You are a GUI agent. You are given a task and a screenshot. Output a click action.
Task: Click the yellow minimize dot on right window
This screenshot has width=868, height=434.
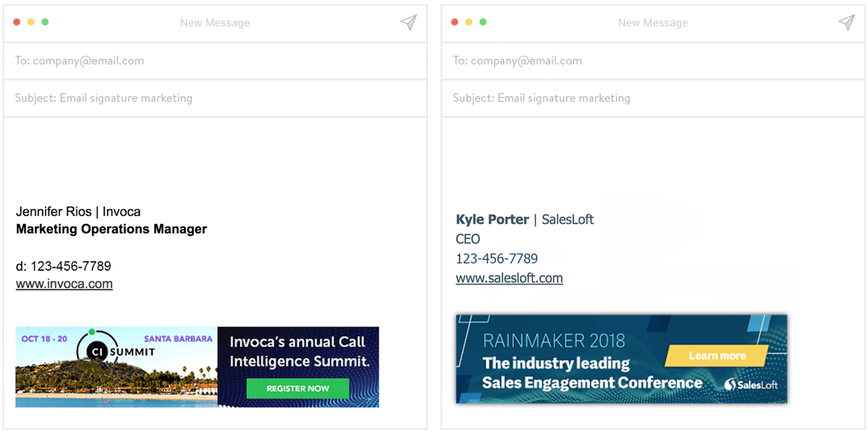tap(469, 22)
